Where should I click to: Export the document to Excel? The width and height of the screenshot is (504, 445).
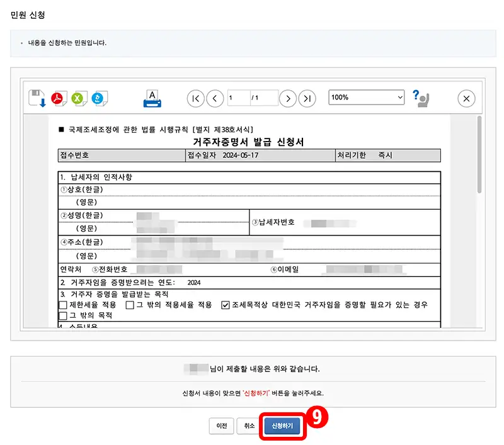78,98
